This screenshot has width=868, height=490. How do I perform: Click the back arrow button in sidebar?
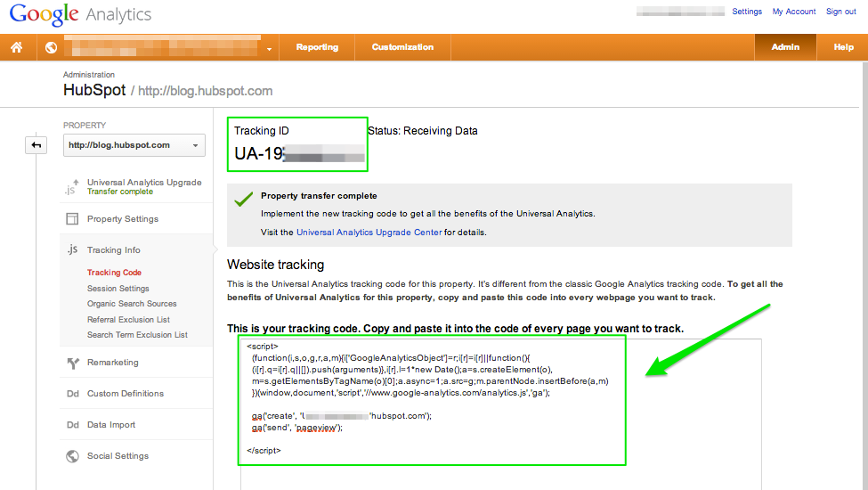point(37,145)
